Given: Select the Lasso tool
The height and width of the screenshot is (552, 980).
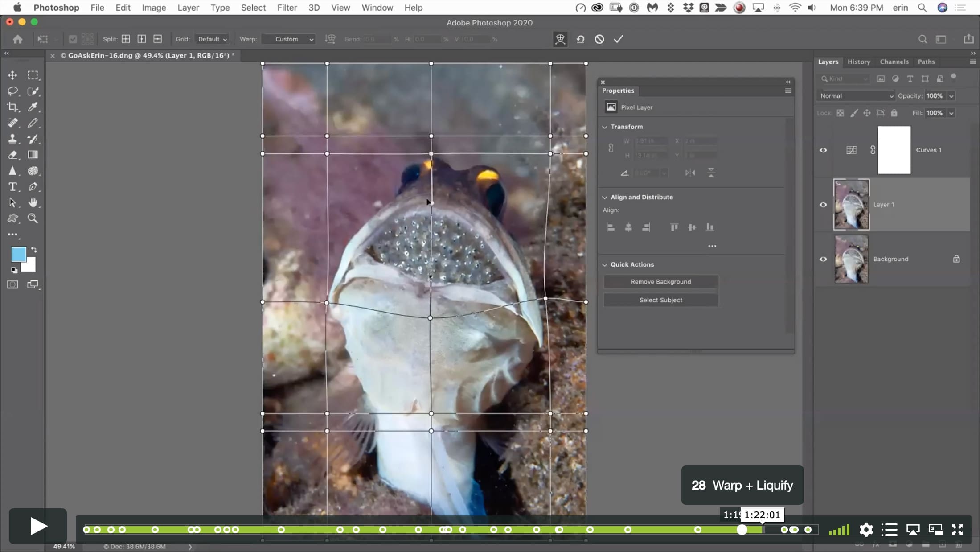Looking at the screenshot, I should pyautogui.click(x=12, y=91).
